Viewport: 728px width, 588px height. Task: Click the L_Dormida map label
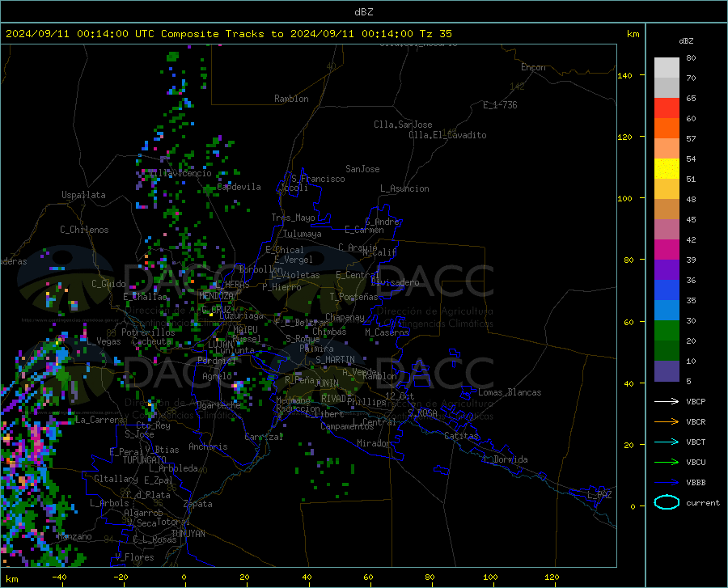[x=506, y=459]
